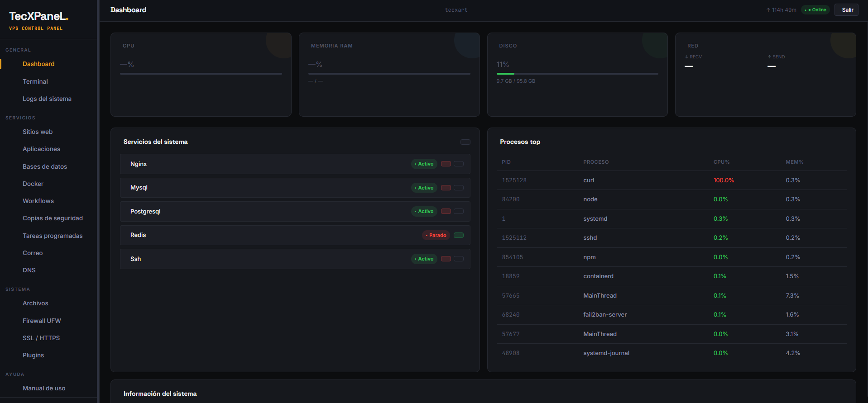Screen dimensions: 868x403
Task: Click the red stop button for Mysql
Action: [x=446, y=188]
